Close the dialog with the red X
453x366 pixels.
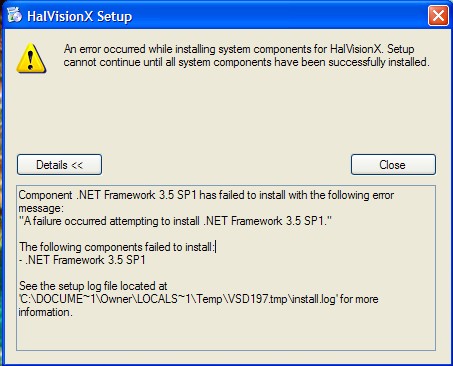tap(438, 15)
